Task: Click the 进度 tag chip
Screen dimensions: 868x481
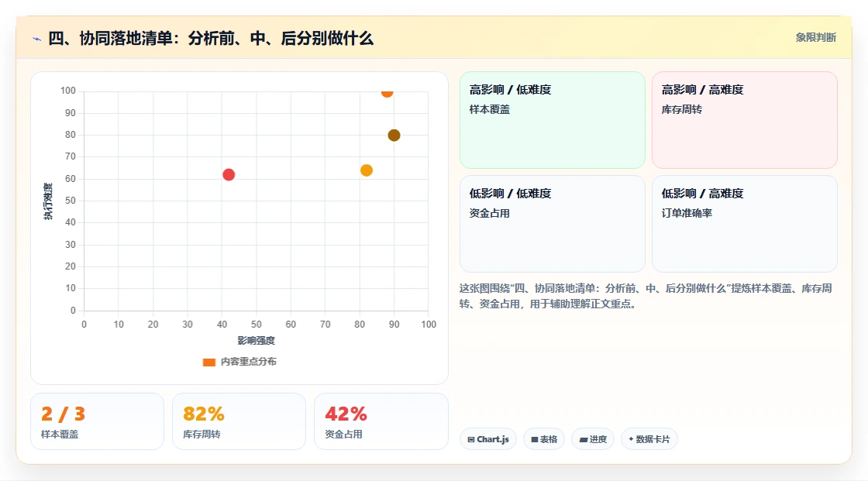Action: [x=593, y=439]
